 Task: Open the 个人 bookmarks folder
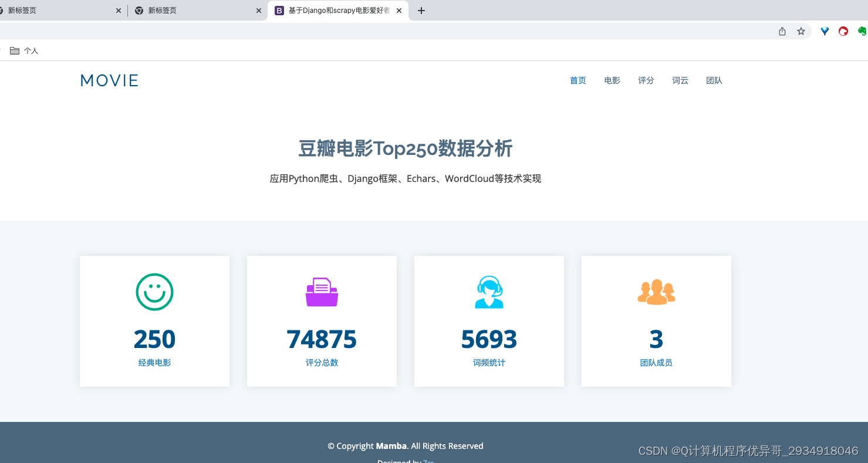(x=24, y=51)
